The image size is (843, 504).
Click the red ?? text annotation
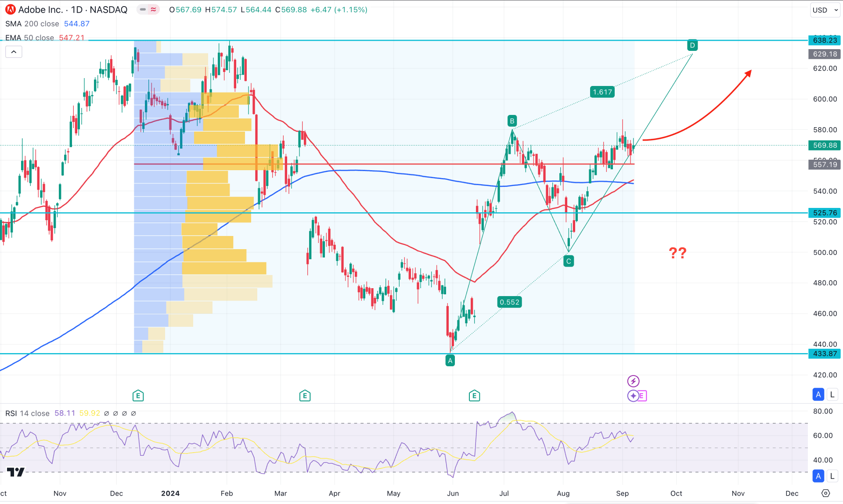pos(677,253)
